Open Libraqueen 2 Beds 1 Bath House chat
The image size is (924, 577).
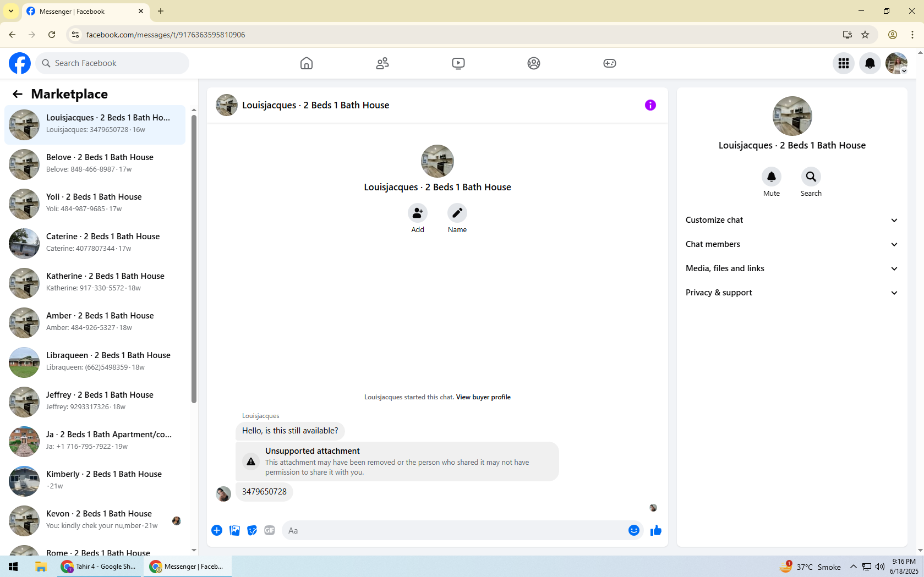pos(95,362)
